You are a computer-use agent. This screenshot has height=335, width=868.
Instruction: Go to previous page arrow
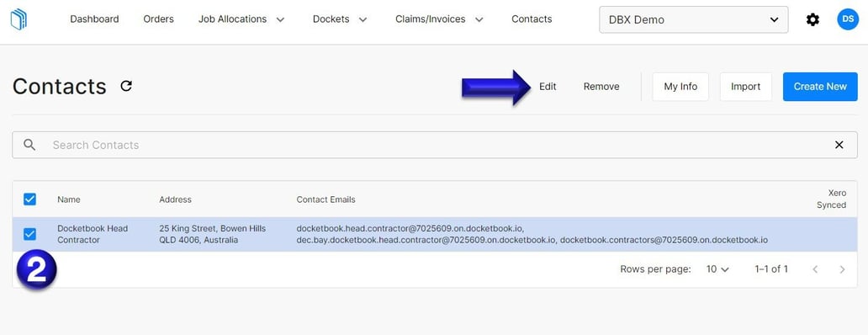pyautogui.click(x=815, y=269)
